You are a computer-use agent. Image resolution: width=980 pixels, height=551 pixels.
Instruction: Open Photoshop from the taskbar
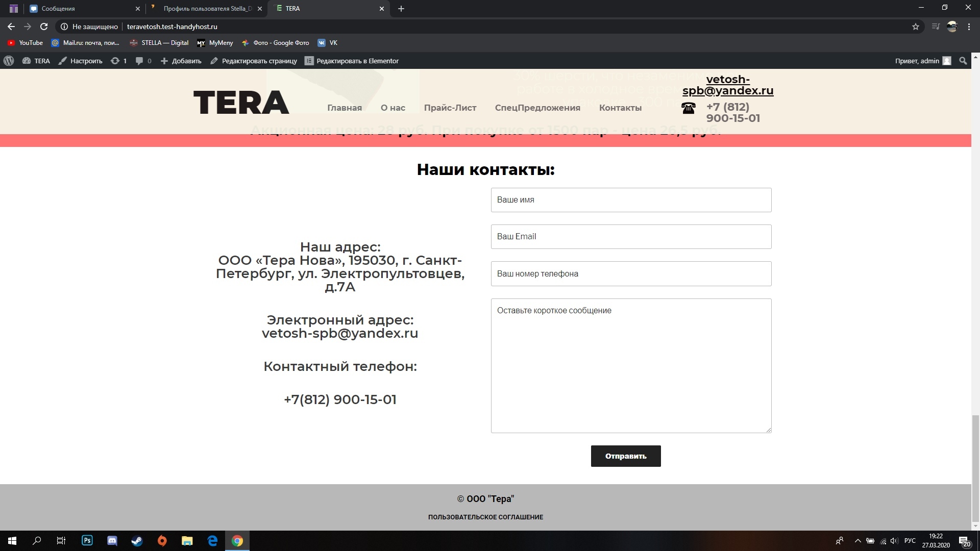pos(87,540)
